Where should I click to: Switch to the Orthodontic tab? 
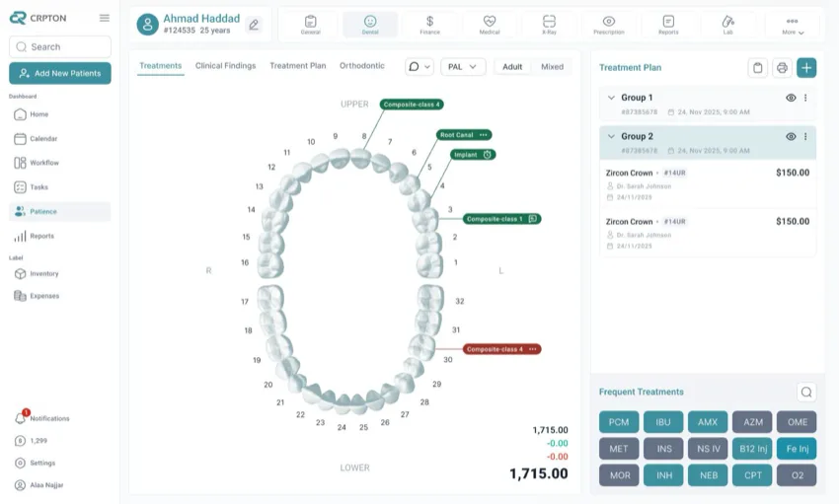tap(361, 66)
